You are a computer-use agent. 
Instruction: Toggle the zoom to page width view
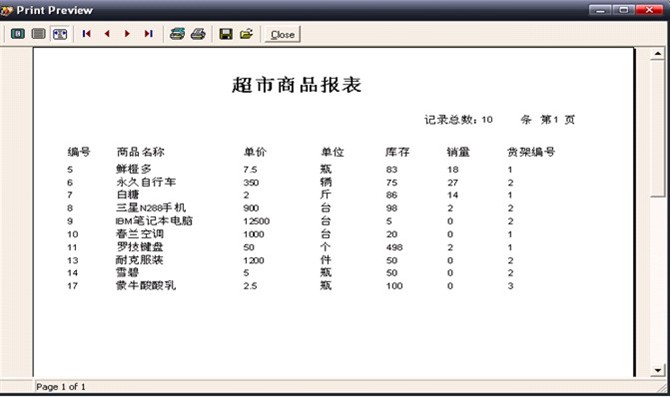[x=60, y=34]
